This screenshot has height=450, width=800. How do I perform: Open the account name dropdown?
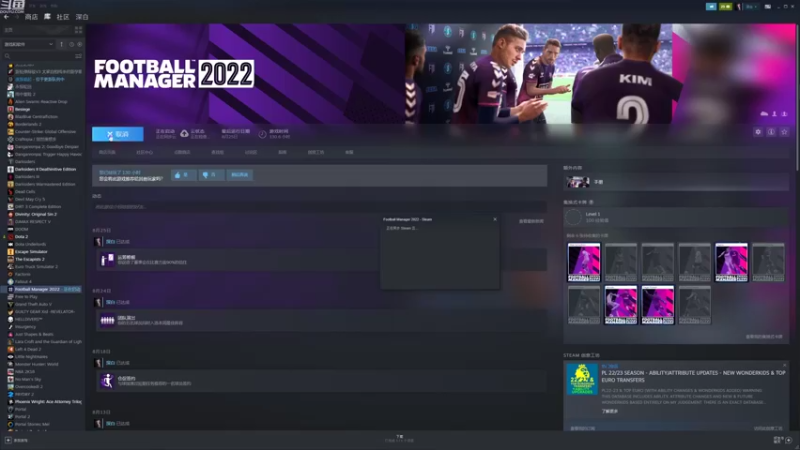(x=751, y=7)
